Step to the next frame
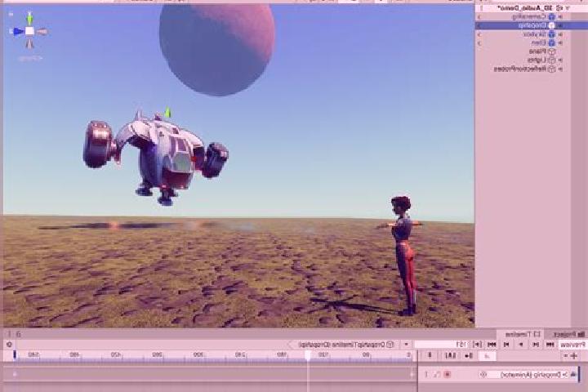 point(506,345)
